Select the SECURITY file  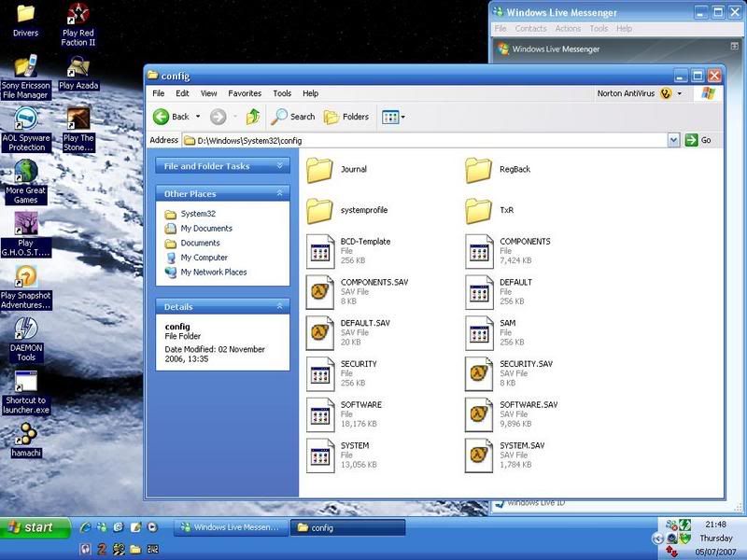[342, 374]
